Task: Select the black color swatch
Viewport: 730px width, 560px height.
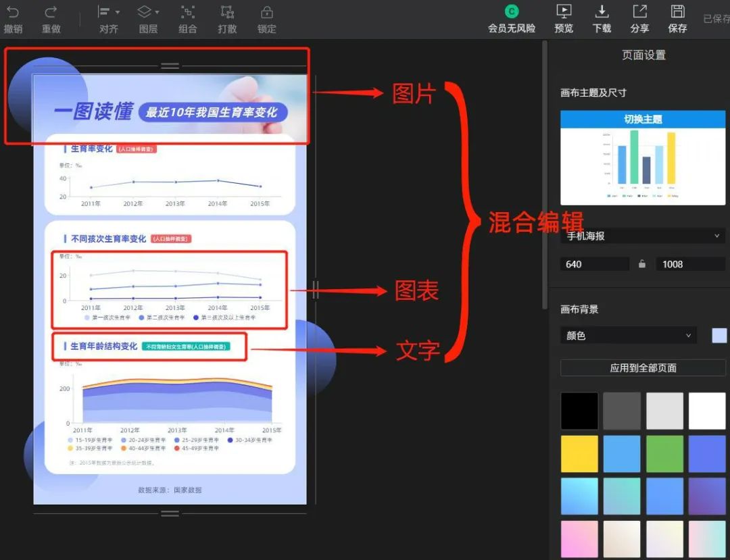Action: pyautogui.click(x=579, y=411)
